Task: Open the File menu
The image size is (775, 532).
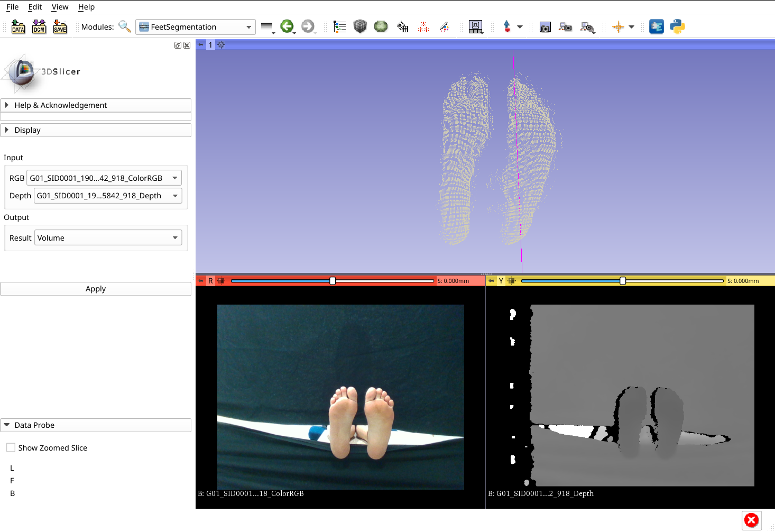Action: [12, 7]
